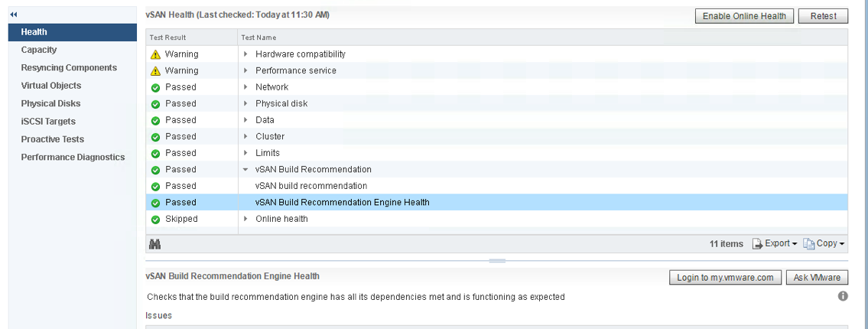
Task: Click the Enable Online Health button
Action: pyautogui.click(x=744, y=16)
